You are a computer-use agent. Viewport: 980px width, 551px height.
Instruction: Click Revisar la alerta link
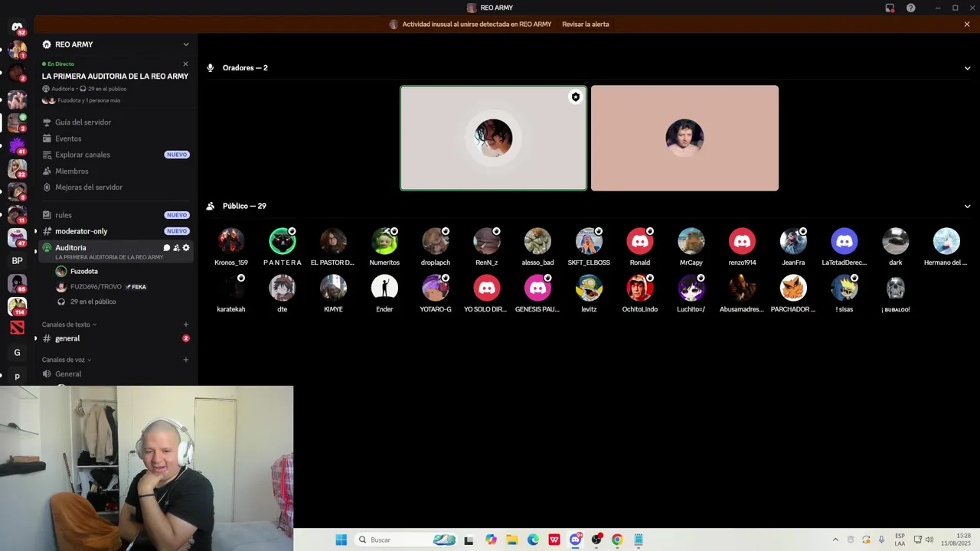click(586, 24)
